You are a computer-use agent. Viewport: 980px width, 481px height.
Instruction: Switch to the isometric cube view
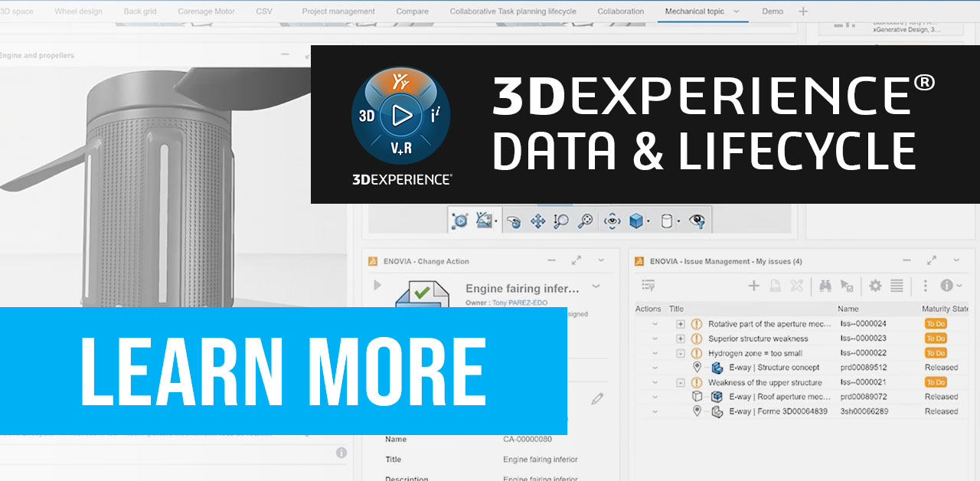pos(635,220)
